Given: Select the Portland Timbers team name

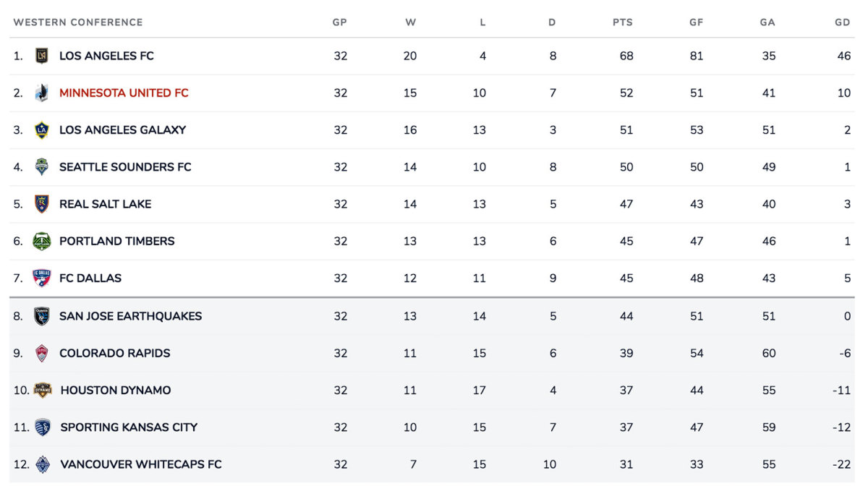Looking at the screenshot, I should click(116, 242).
